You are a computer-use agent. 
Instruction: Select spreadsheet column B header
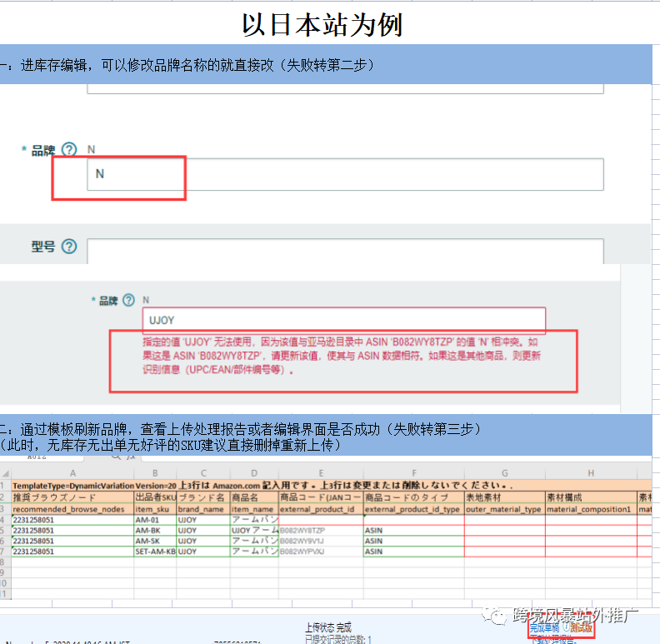click(x=155, y=473)
